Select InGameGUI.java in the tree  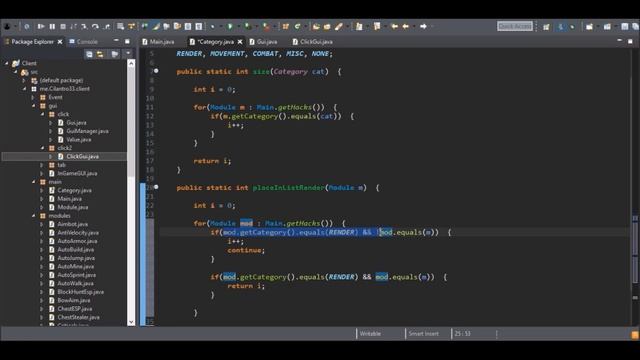[x=77, y=173]
